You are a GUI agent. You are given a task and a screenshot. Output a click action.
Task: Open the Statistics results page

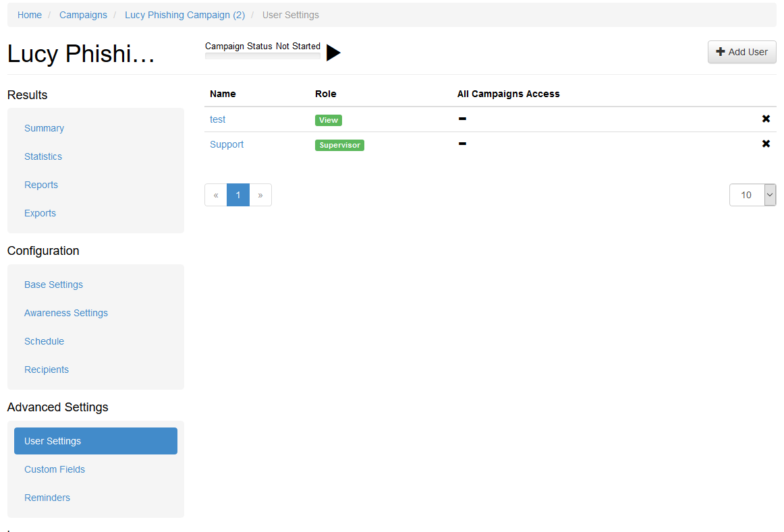[x=43, y=157]
